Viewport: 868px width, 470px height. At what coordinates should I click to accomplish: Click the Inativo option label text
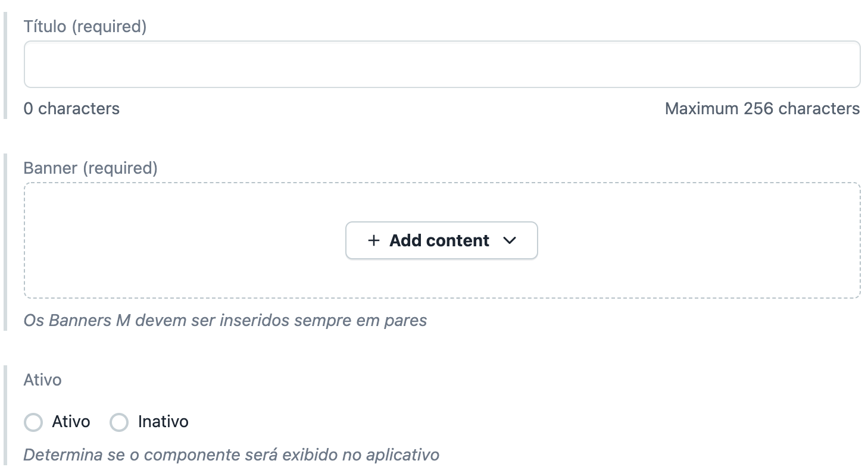pos(163,422)
